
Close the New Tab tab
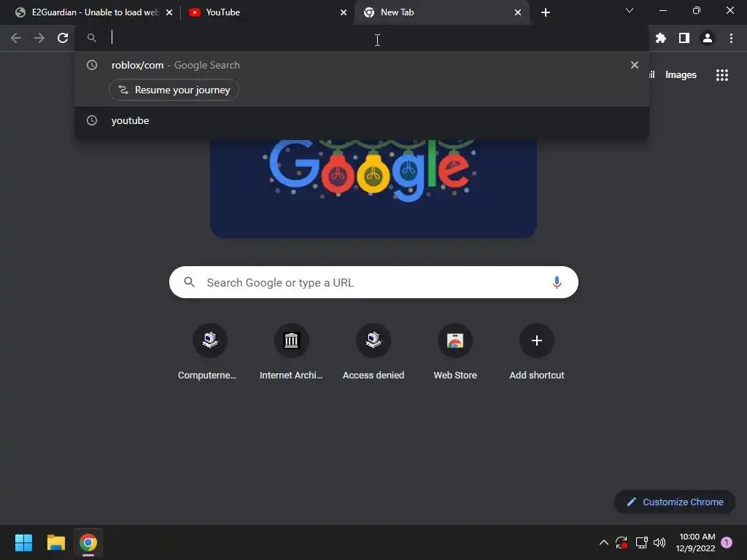pyautogui.click(x=518, y=12)
